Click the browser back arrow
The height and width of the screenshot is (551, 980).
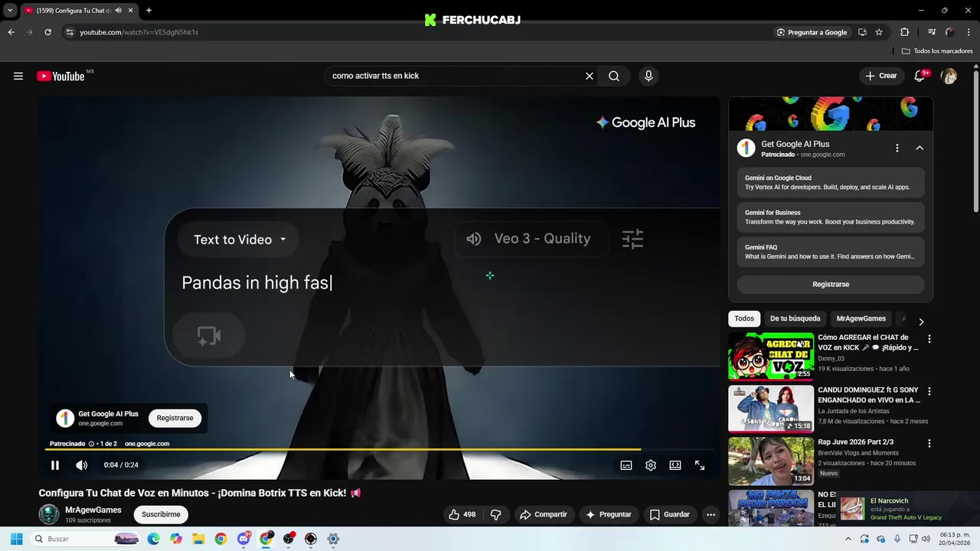tap(11, 32)
